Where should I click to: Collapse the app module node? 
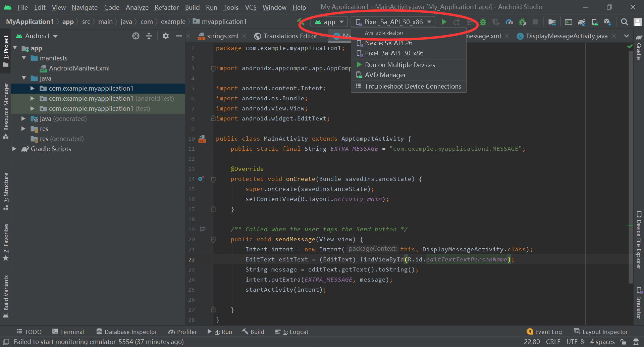click(x=15, y=48)
